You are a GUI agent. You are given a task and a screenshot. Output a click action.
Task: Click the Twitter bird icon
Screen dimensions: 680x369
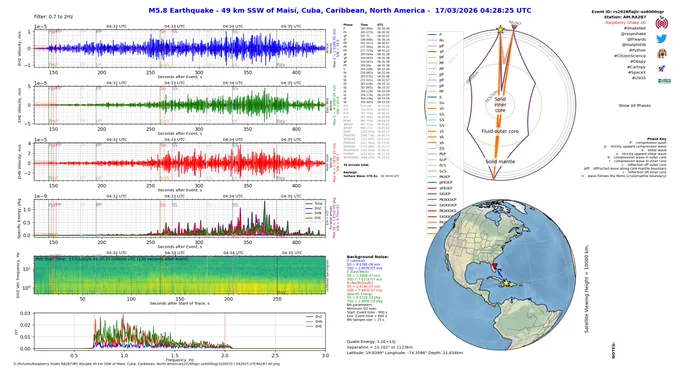click(661, 39)
